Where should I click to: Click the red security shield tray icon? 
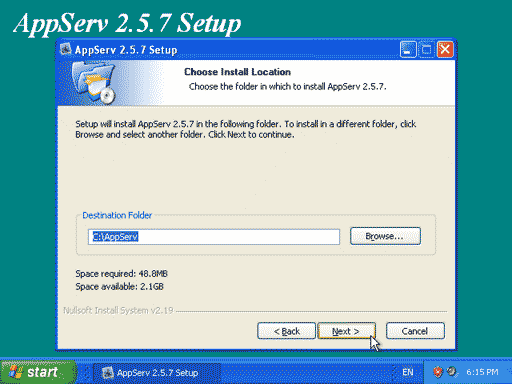tap(438, 372)
